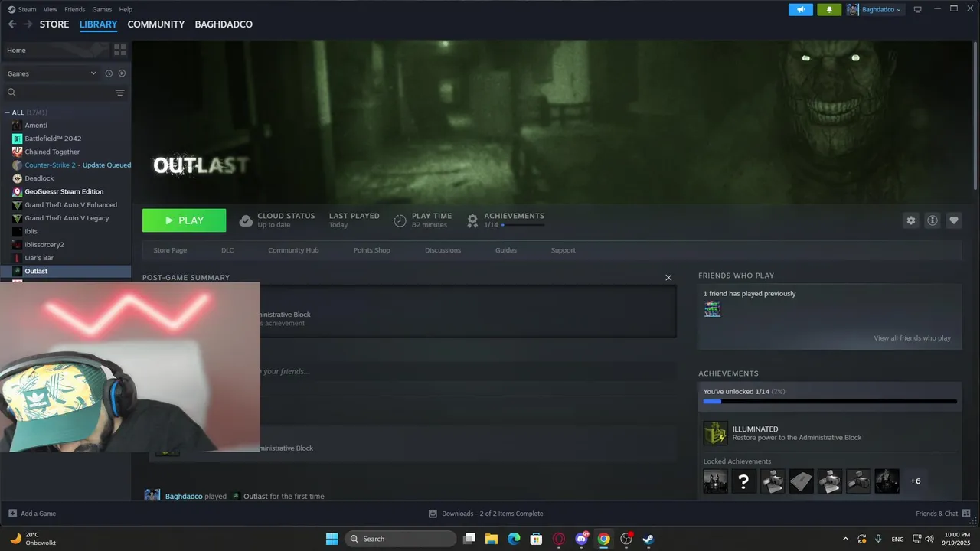The height and width of the screenshot is (551, 980).
Task: Go to the COMMUNITY tab
Action: [x=156, y=24]
